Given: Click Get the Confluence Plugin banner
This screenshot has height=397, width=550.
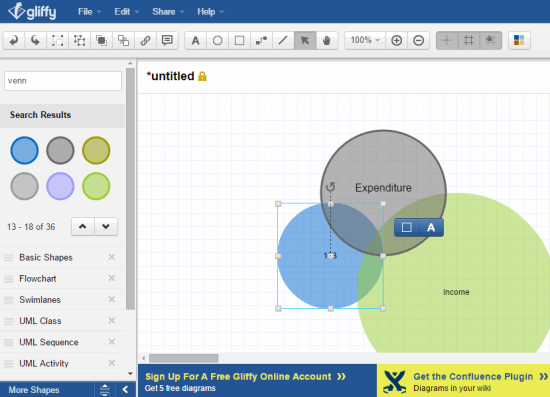Looking at the screenshot, I should coord(463,381).
